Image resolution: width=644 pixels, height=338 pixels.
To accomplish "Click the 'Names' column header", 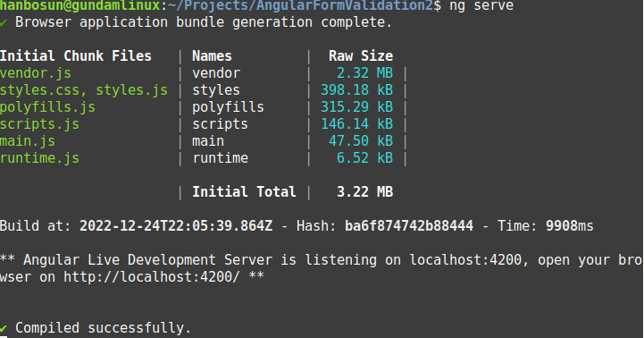I will point(212,56).
